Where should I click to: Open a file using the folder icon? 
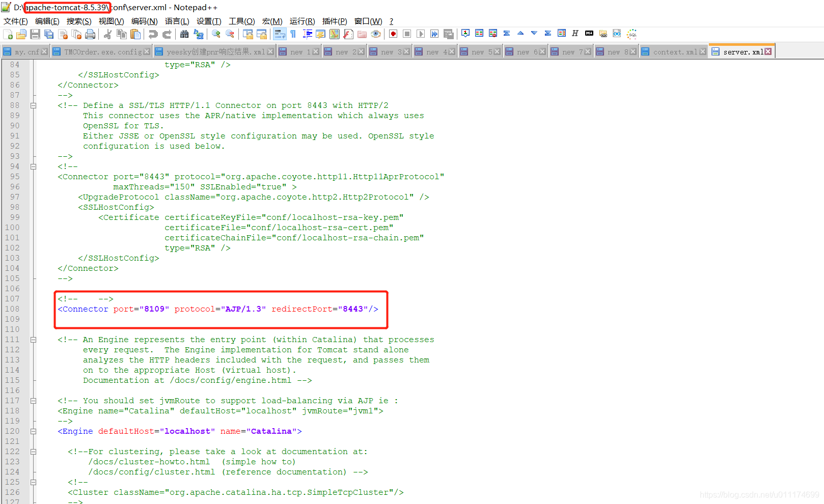pyautogui.click(x=21, y=34)
